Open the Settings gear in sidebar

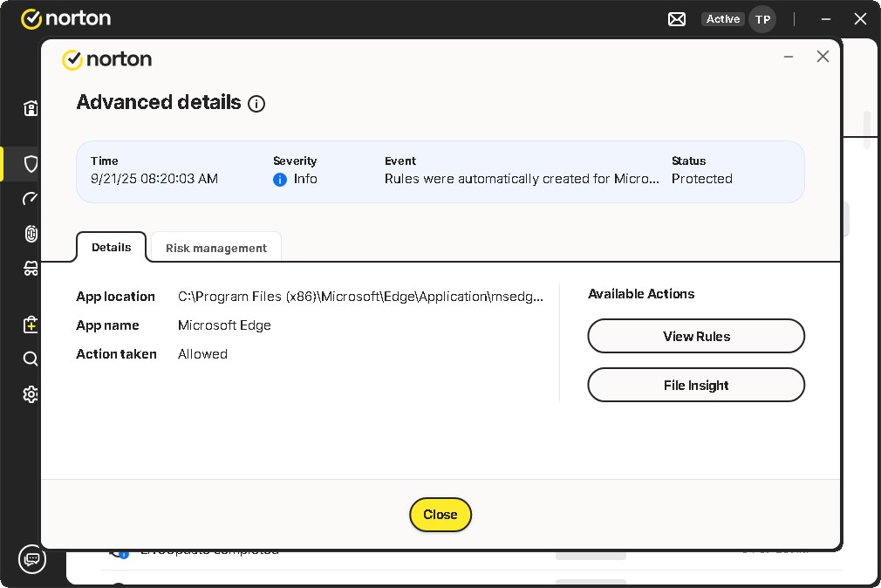[31, 394]
